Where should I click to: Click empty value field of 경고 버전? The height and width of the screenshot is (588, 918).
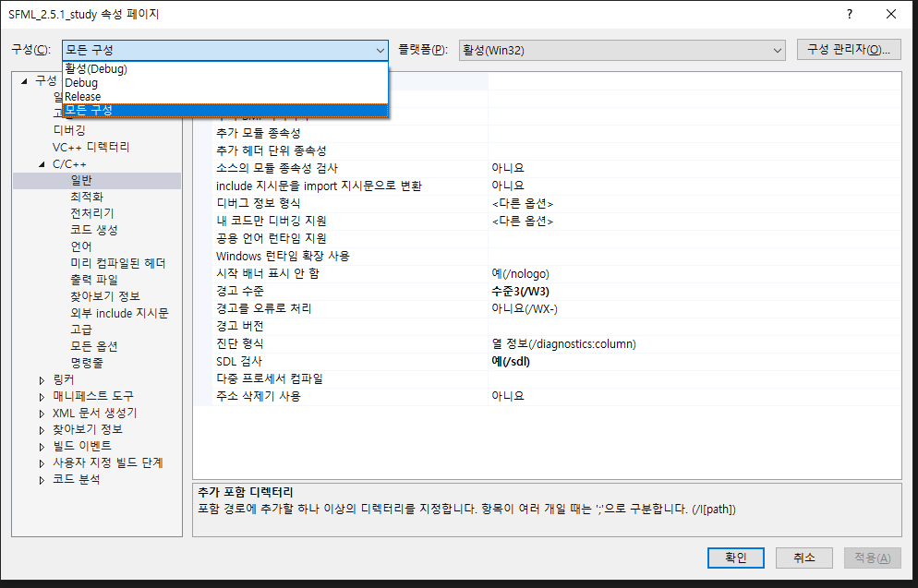point(695,326)
